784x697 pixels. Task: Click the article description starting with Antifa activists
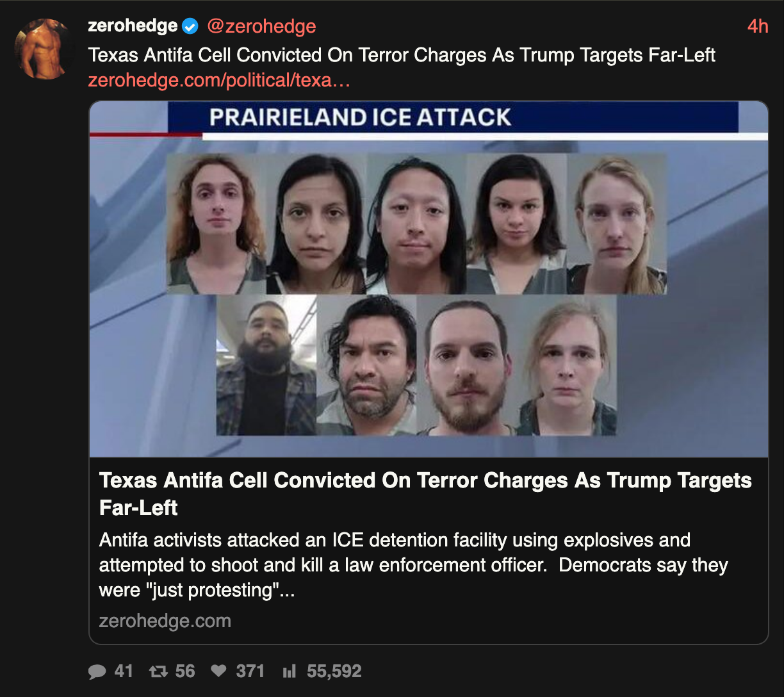pyautogui.click(x=414, y=565)
